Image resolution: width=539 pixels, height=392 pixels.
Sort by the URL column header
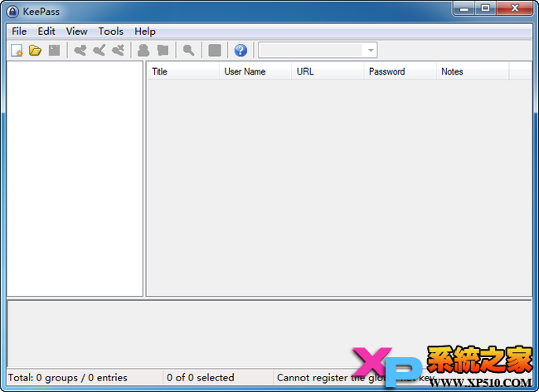pyautogui.click(x=328, y=71)
